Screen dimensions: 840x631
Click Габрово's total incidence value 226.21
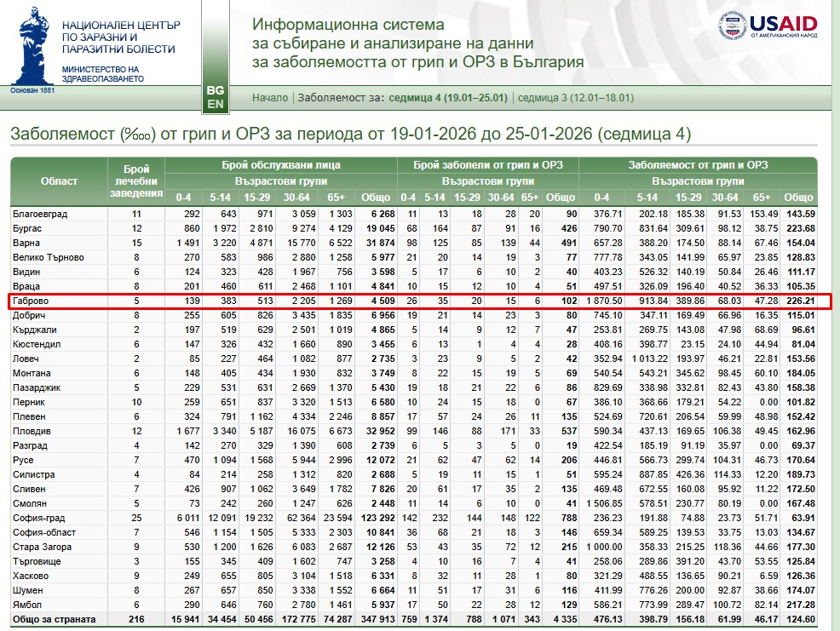[x=799, y=301]
